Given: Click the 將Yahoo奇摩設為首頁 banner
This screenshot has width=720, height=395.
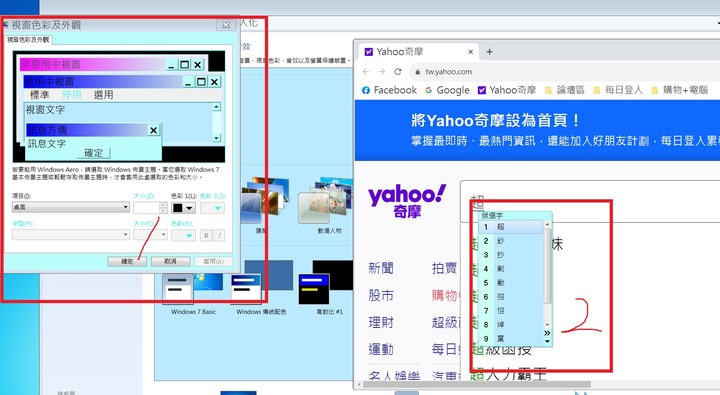Looking at the screenshot, I should tap(537, 130).
